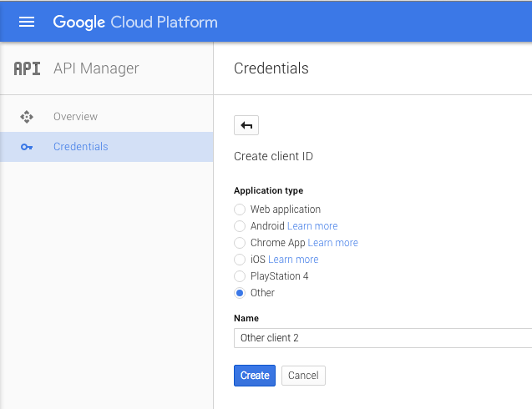Click the Credentials page heading

click(271, 68)
